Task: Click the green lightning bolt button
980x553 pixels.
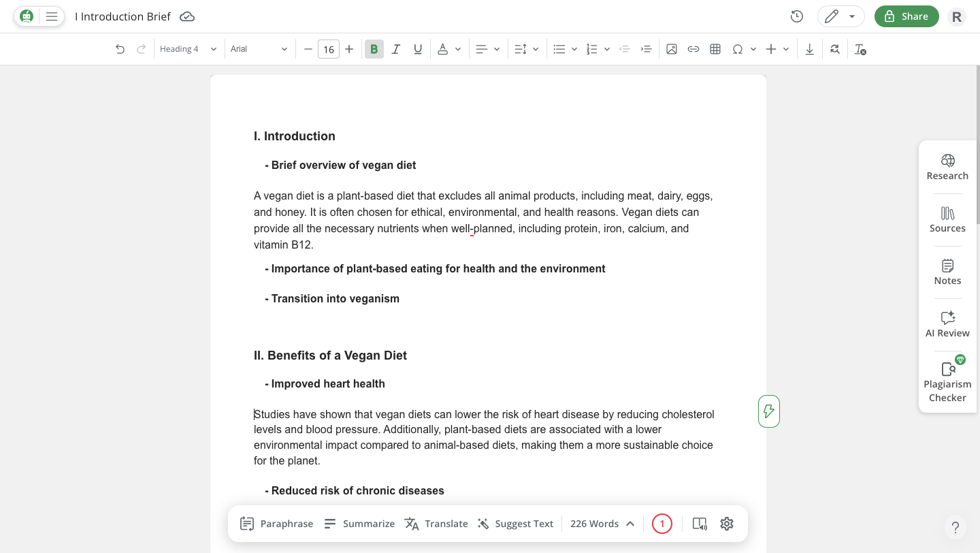Action: pyautogui.click(x=769, y=411)
